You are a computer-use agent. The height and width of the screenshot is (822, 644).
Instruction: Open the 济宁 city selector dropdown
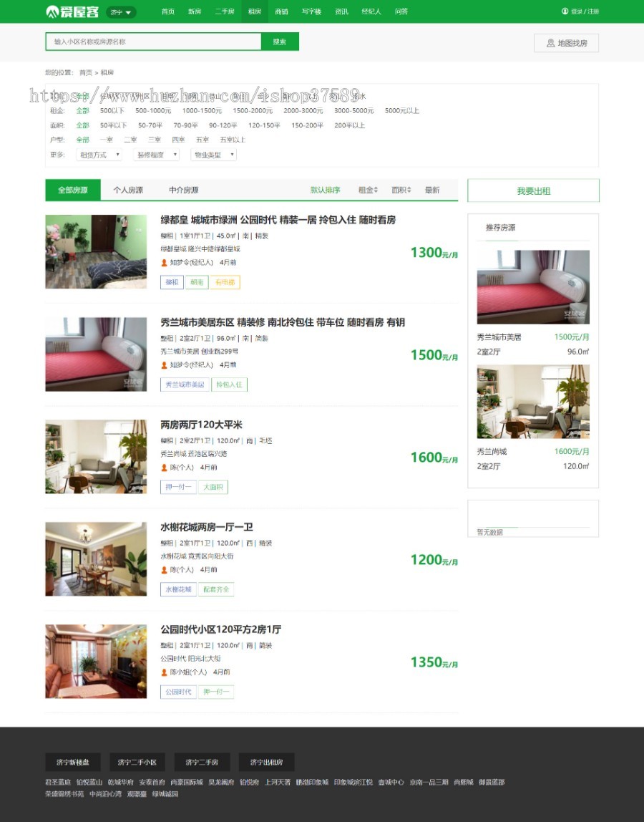click(x=121, y=11)
